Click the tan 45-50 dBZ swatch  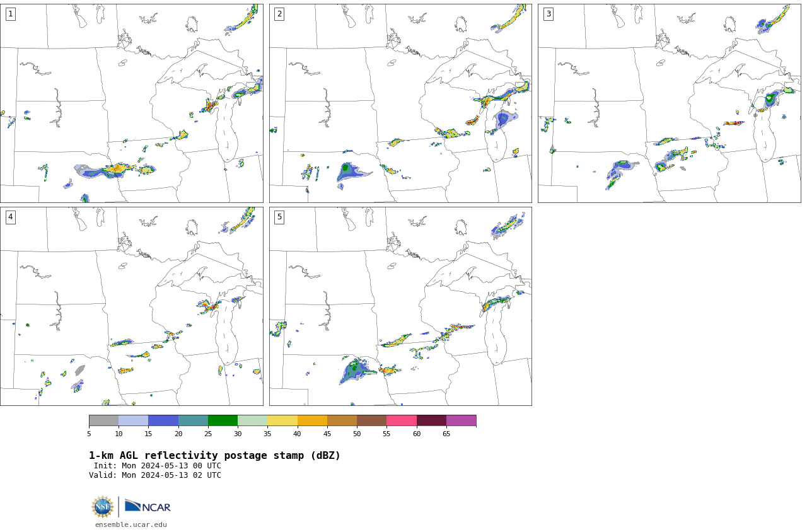342,420
